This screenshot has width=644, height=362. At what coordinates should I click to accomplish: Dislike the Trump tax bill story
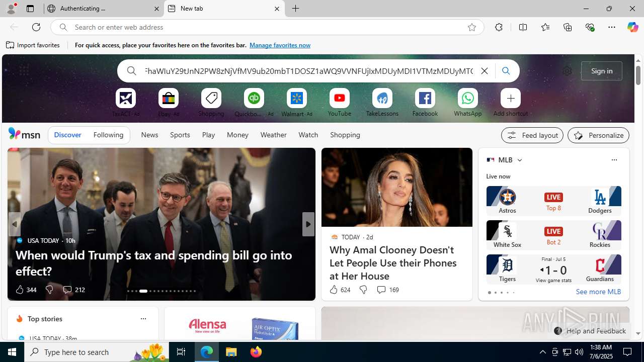49,290
